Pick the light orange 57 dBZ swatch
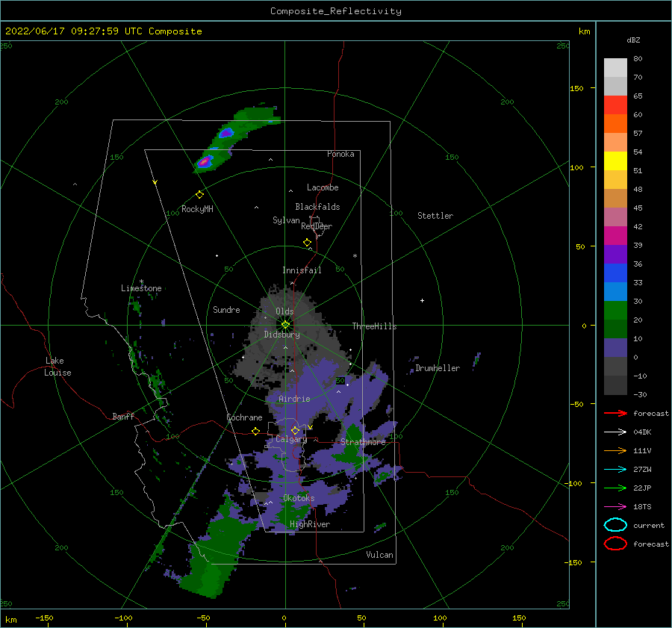 point(615,143)
